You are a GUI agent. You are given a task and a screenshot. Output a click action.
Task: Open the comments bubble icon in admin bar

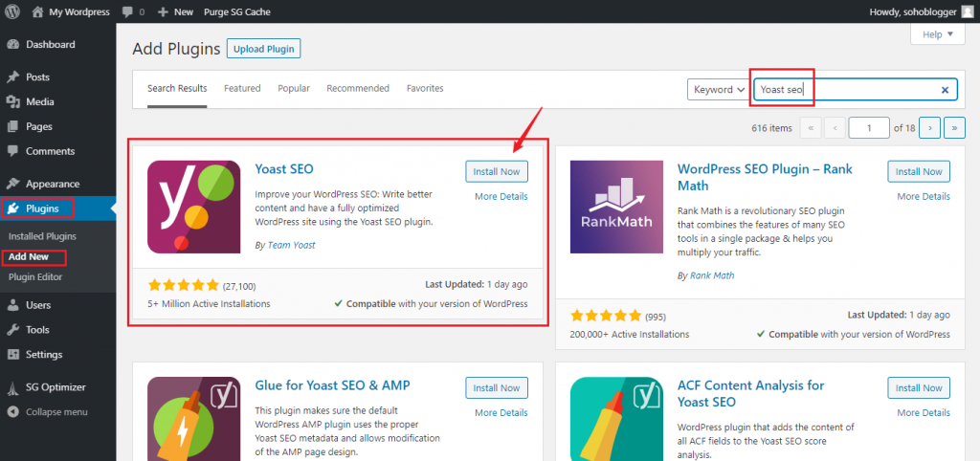point(127,11)
